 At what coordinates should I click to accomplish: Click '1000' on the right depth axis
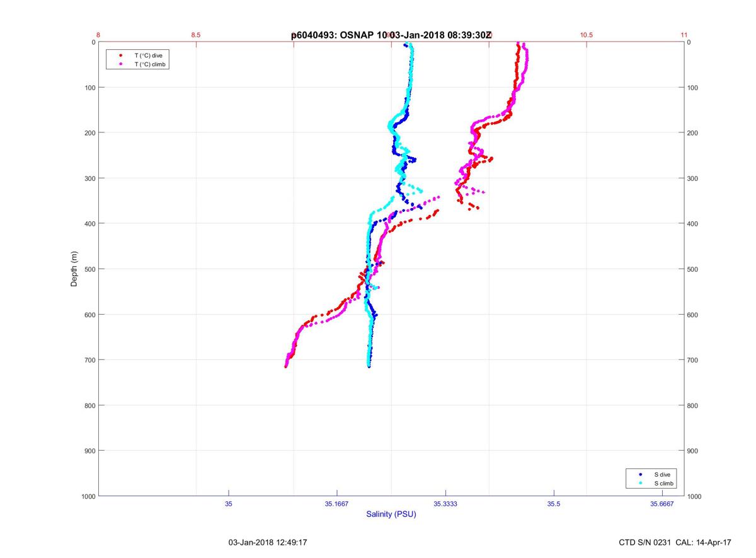point(696,496)
